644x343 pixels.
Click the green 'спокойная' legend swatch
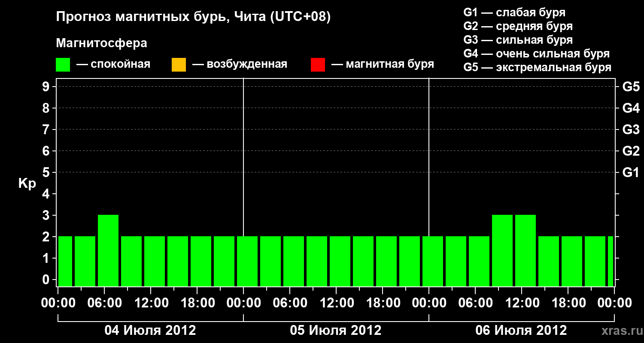coord(63,65)
